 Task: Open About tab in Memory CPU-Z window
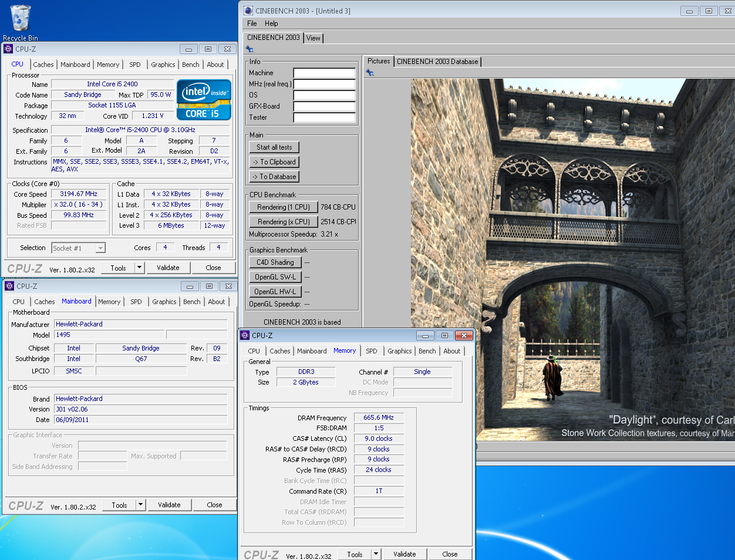[x=452, y=351]
